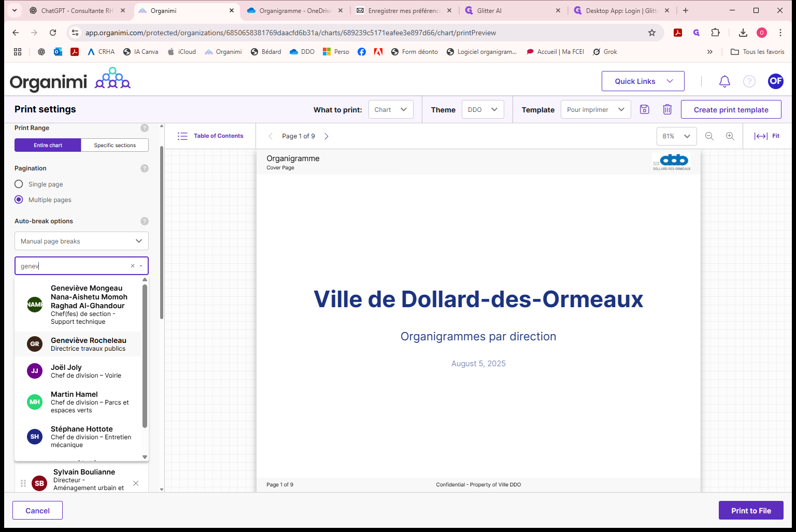Switch to Glitter AI tab

coord(512,10)
